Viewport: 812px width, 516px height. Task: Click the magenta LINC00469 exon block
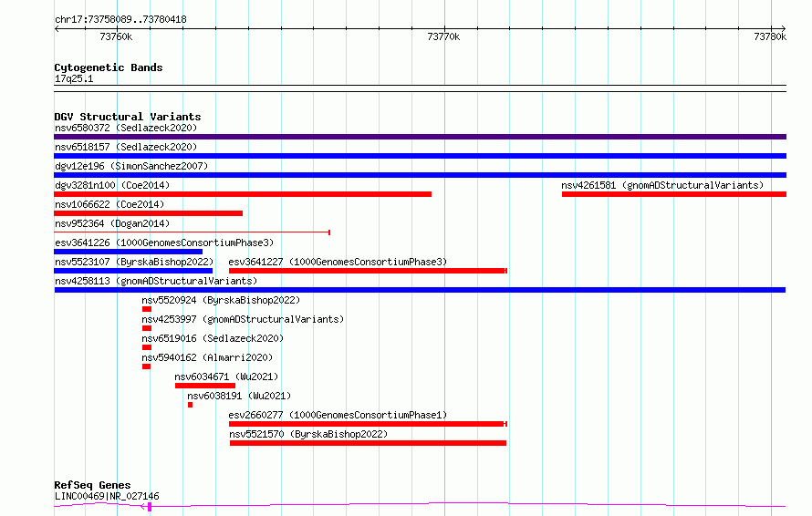click(x=150, y=507)
